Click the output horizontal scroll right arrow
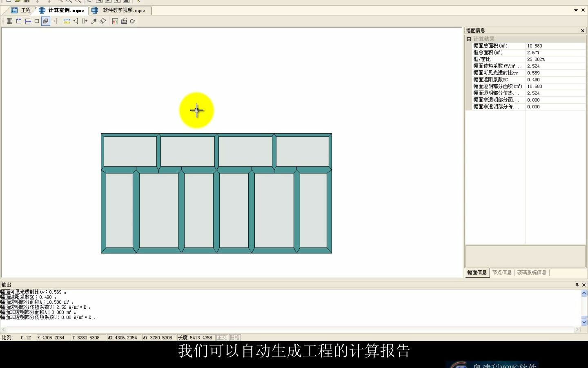The image size is (588, 368). tap(578, 330)
